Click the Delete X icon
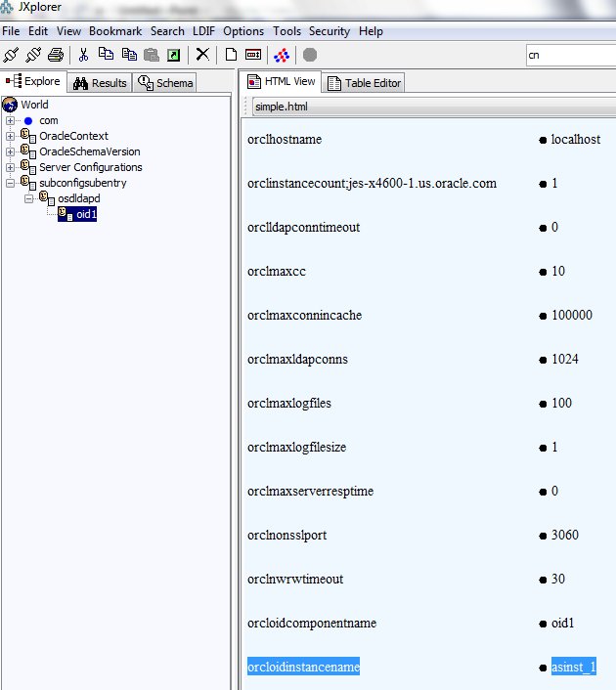The height and width of the screenshot is (690, 616). [202, 55]
